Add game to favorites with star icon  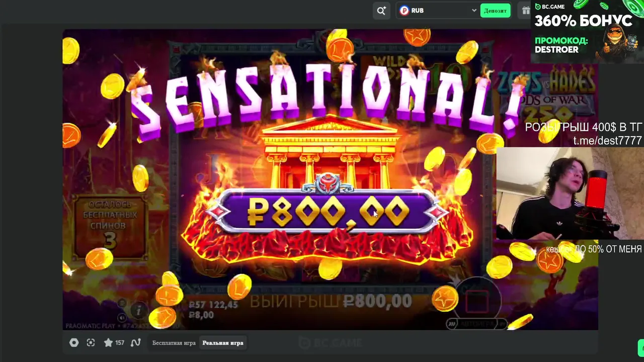pyautogui.click(x=108, y=342)
